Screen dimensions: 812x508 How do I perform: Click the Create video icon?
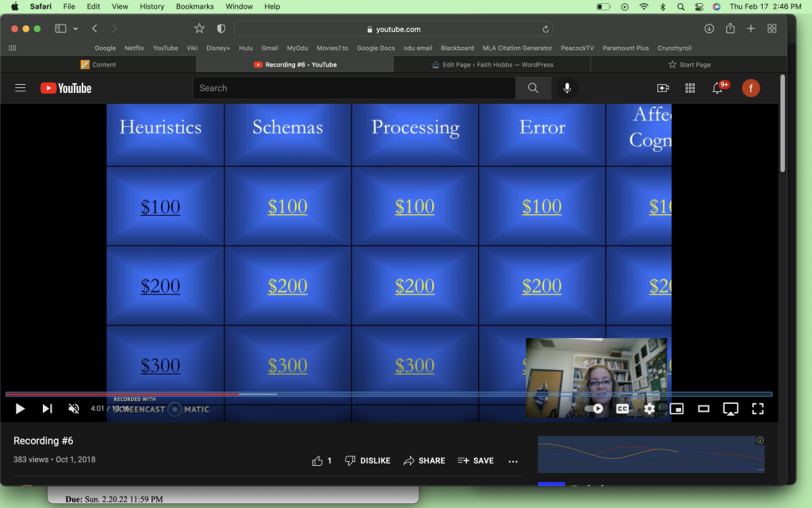click(663, 88)
